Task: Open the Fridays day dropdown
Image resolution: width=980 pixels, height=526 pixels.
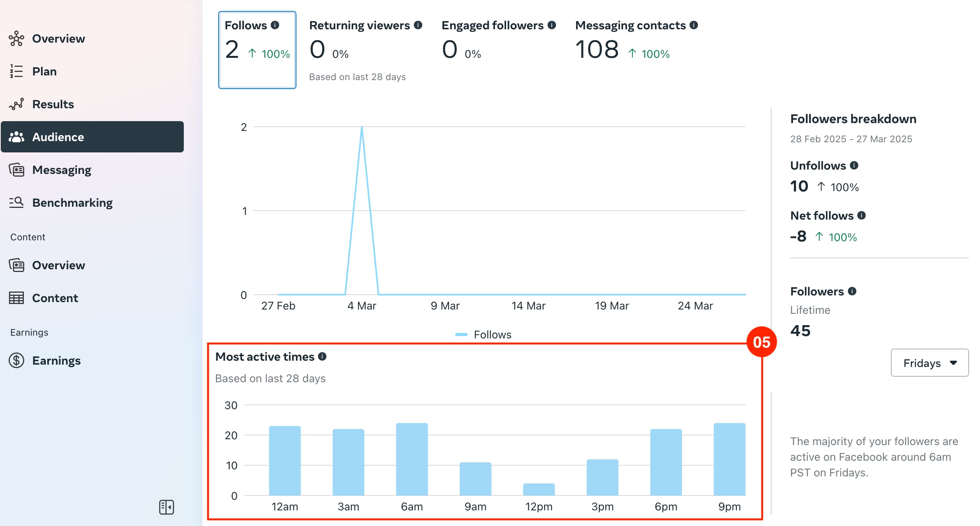Action: (x=929, y=363)
